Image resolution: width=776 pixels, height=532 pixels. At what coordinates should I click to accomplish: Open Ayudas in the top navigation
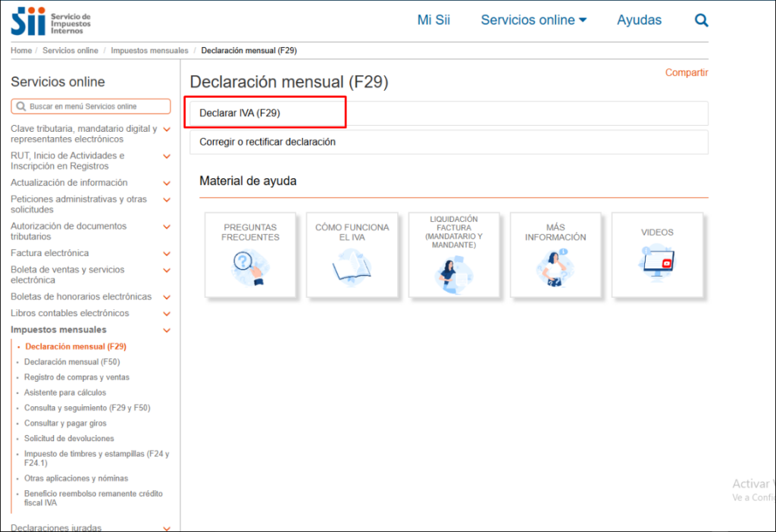point(639,20)
